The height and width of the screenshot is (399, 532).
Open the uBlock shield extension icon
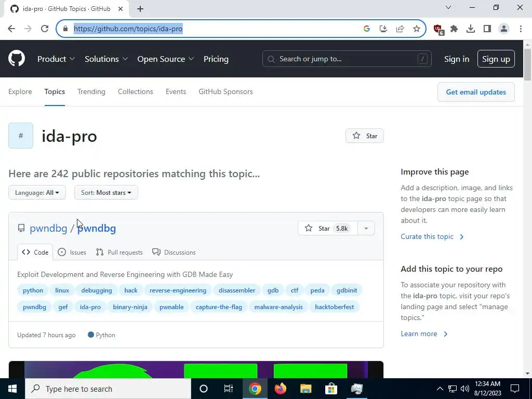click(438, 30)
